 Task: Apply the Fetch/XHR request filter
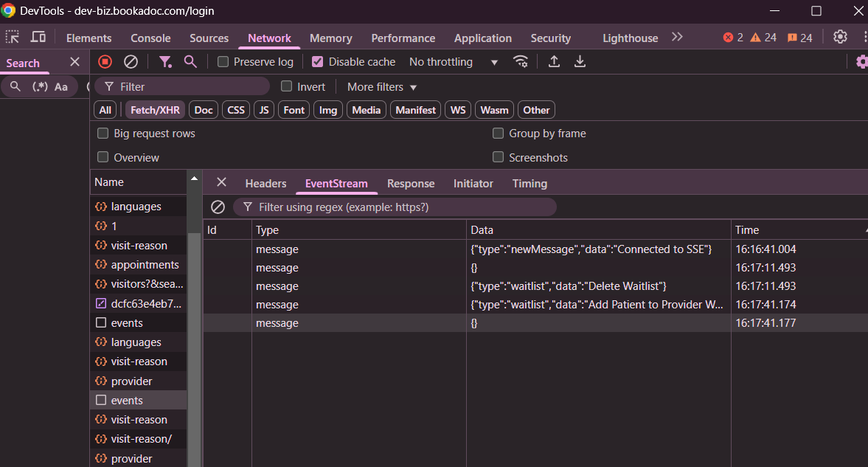[155, 109]
